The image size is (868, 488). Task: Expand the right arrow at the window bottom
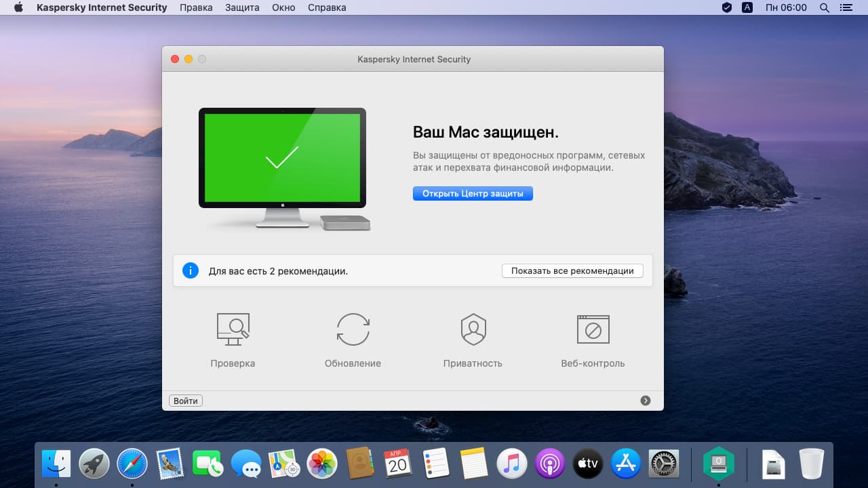pos(646,401)
